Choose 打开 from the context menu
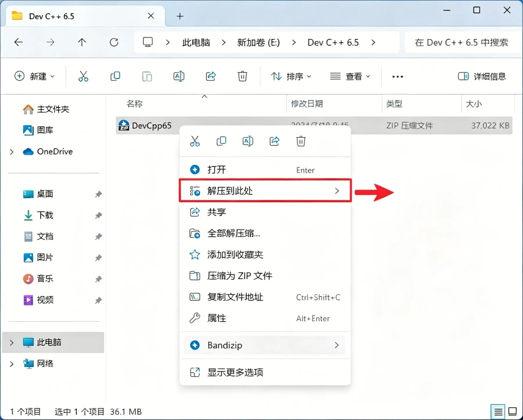 (265, 170)
